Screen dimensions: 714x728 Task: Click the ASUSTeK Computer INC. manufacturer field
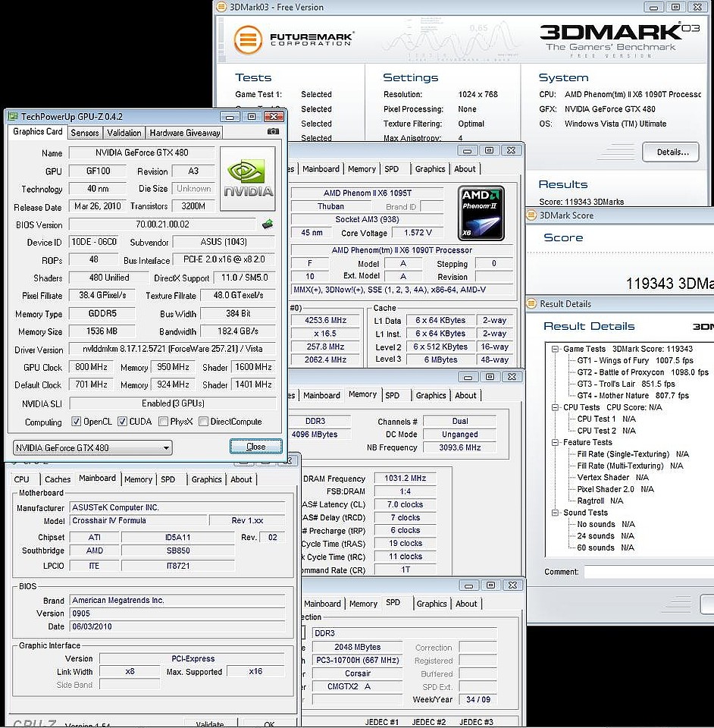[x=177, y=508]
